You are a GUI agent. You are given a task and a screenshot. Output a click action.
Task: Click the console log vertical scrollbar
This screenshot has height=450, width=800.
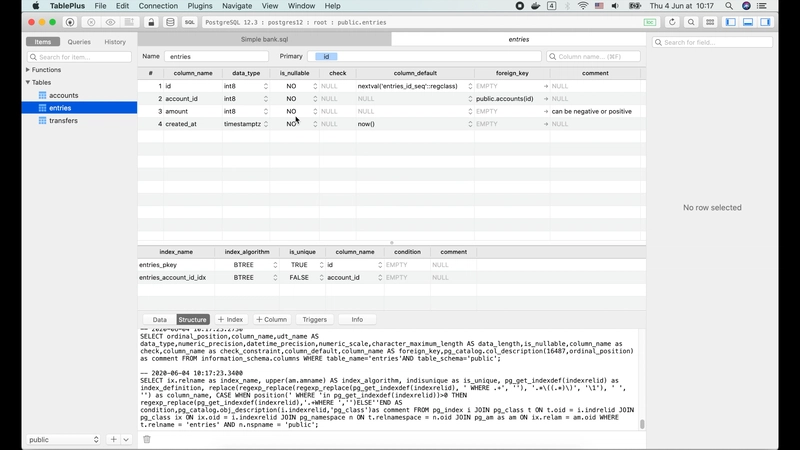[642, 424]
